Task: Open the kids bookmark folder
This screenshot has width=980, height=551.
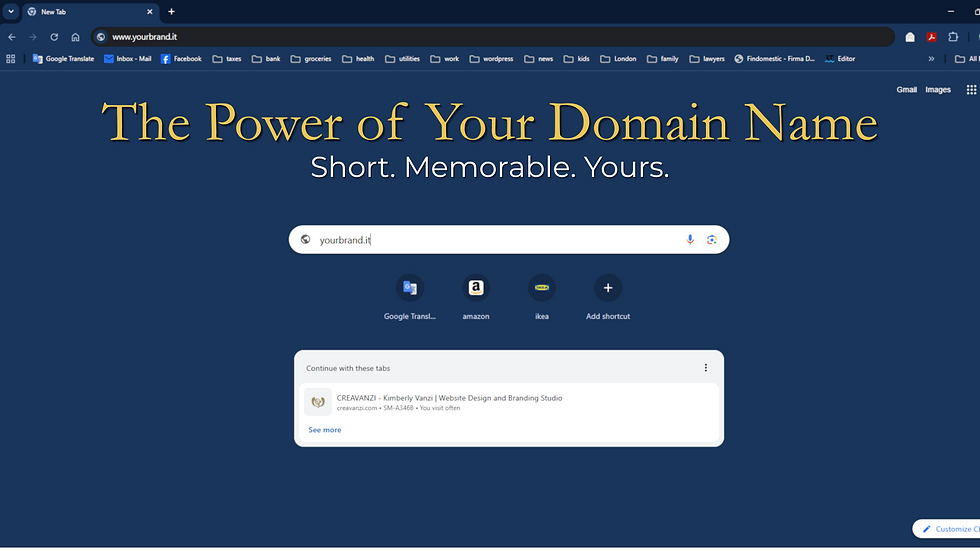Action: 577,59
